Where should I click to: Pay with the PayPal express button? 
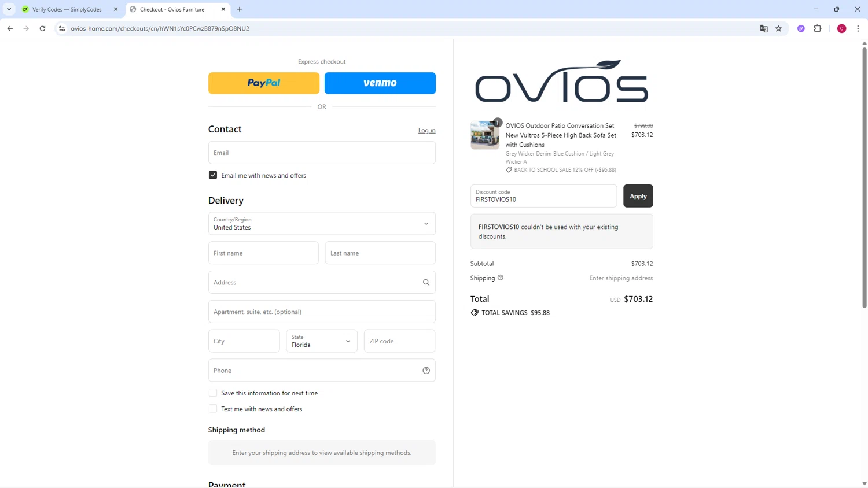[x=264, y=83]
